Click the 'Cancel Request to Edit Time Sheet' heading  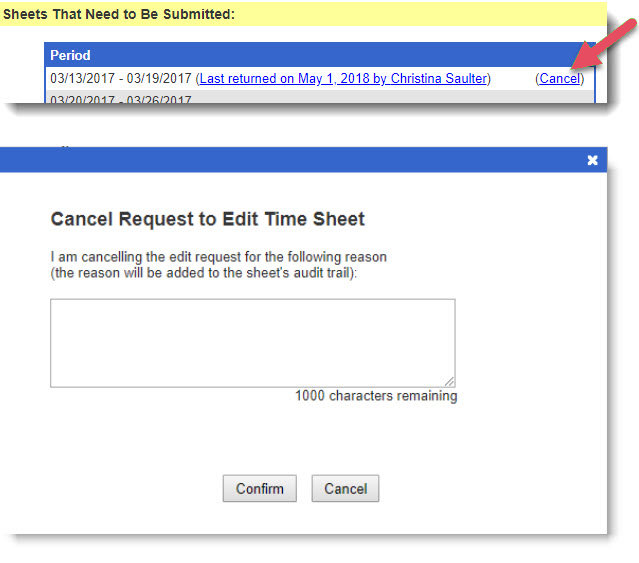pos(208,219)
